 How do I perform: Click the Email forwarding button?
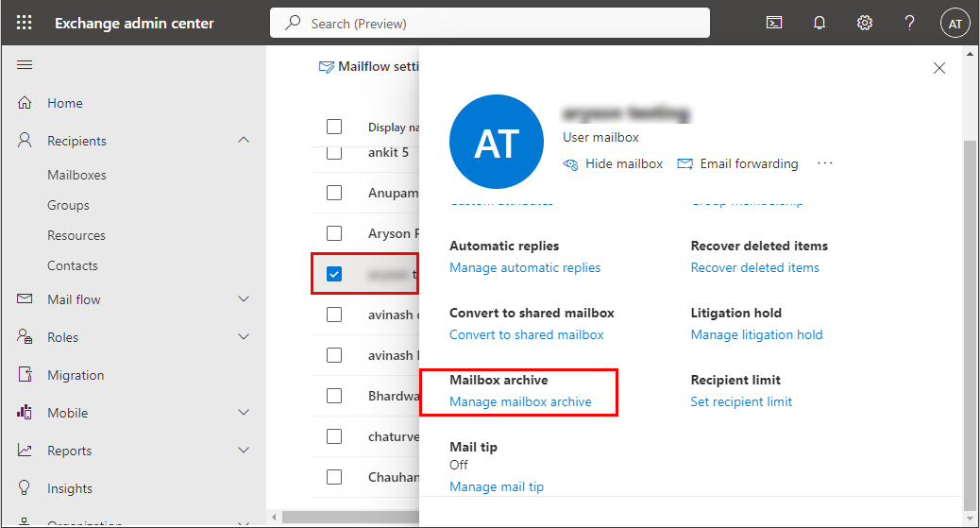tap(738, 164)
